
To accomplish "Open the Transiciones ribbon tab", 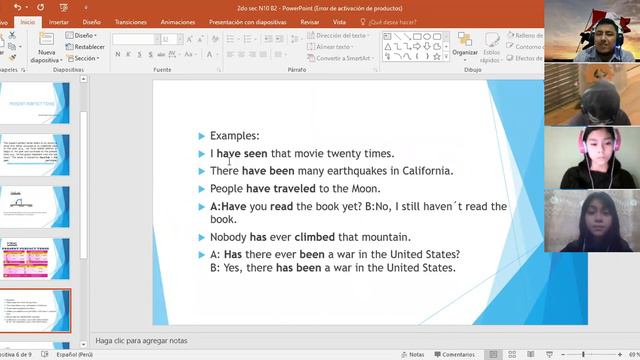I will tap(131, 22).
